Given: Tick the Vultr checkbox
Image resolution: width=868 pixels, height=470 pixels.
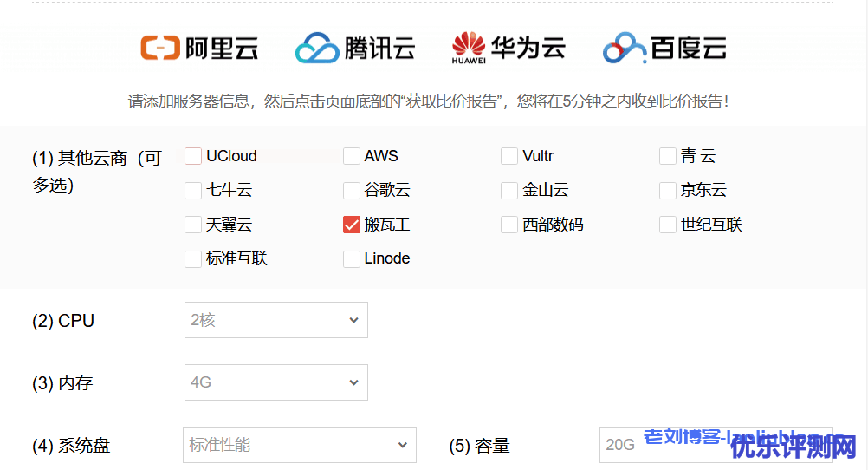Looking at the screenshot, I should (509, 156).
